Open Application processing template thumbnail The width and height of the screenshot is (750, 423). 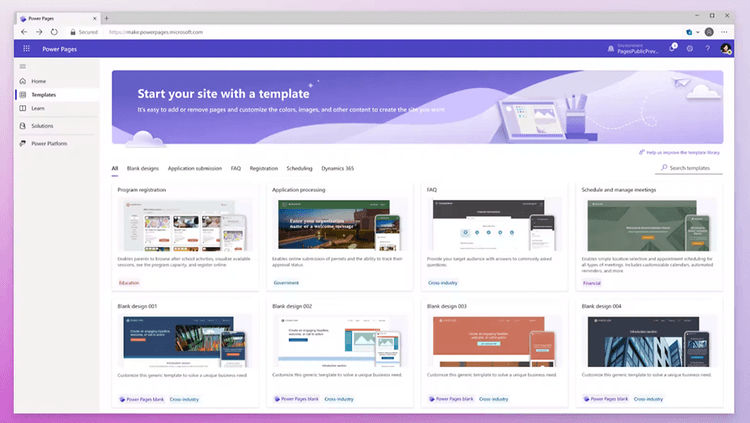(x=340, y=225)
